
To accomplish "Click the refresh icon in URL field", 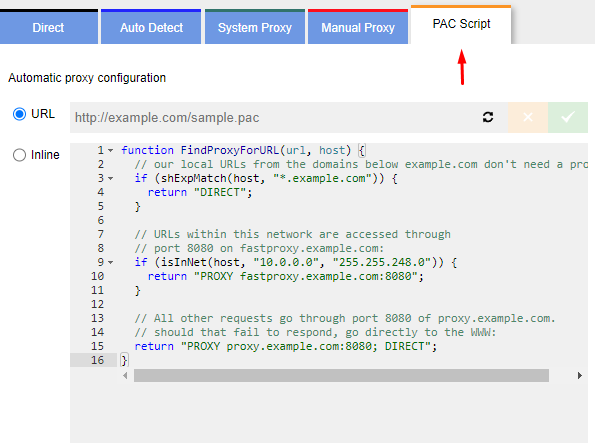I will pos(488,117).
